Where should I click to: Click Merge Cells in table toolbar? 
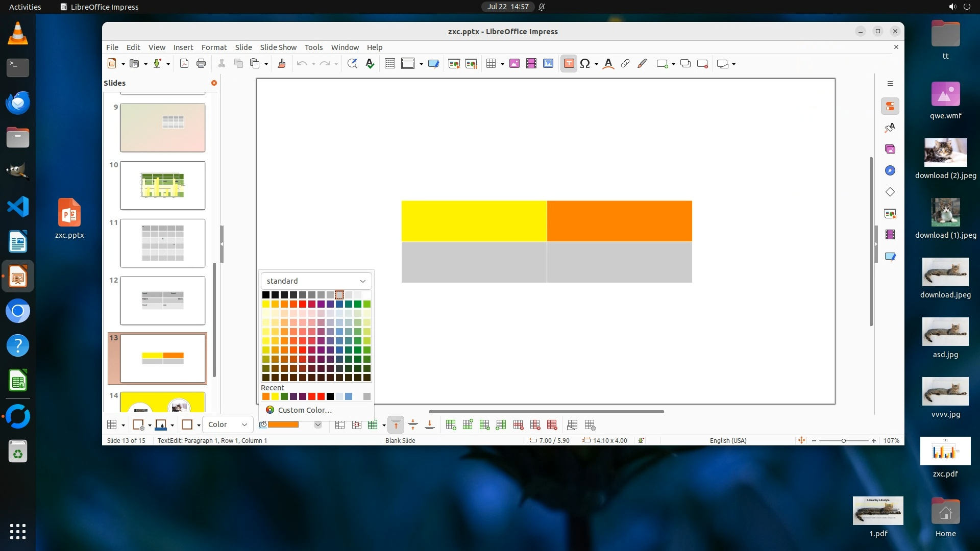pyautogui.click(x=340, y=425)
